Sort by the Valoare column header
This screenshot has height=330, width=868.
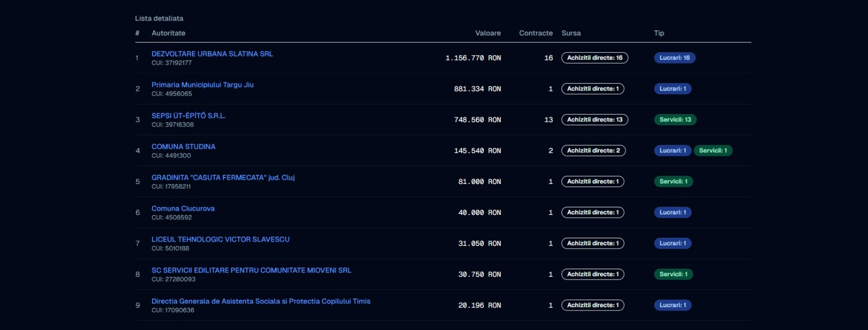point(488,33)
